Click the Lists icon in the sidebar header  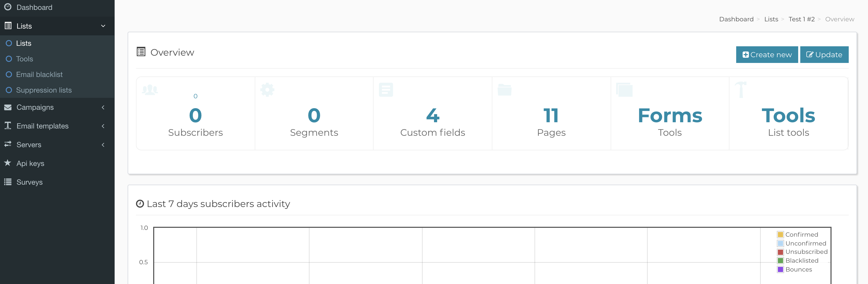coord(8,25)
